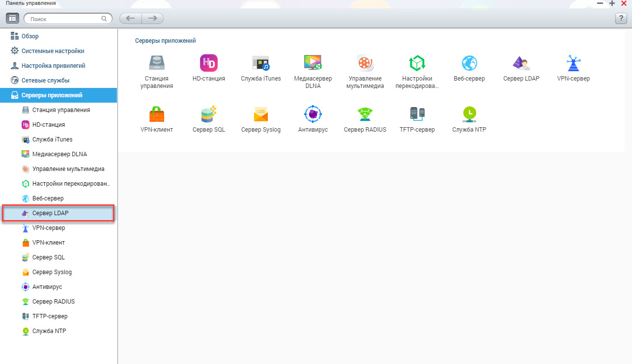This screenshot has height=364, width=632.
Task: Open Служба NTP clock icon in main panel
Action: [x=469, y=114]
